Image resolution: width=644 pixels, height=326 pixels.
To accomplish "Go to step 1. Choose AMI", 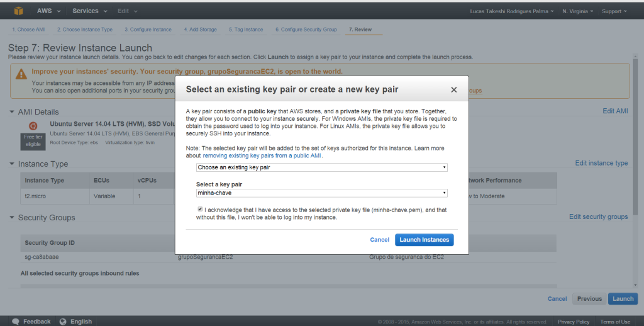I will point(28,30).
